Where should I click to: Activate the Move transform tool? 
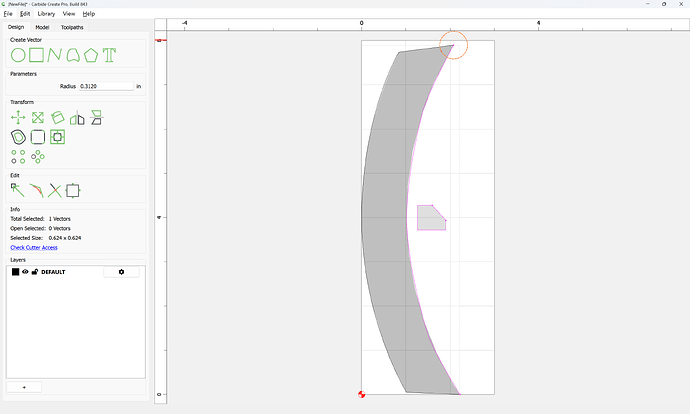pos(18,117)
